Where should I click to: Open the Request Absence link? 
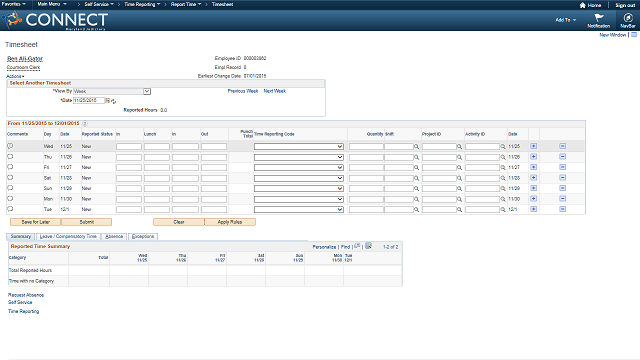[x=26, y=295]
